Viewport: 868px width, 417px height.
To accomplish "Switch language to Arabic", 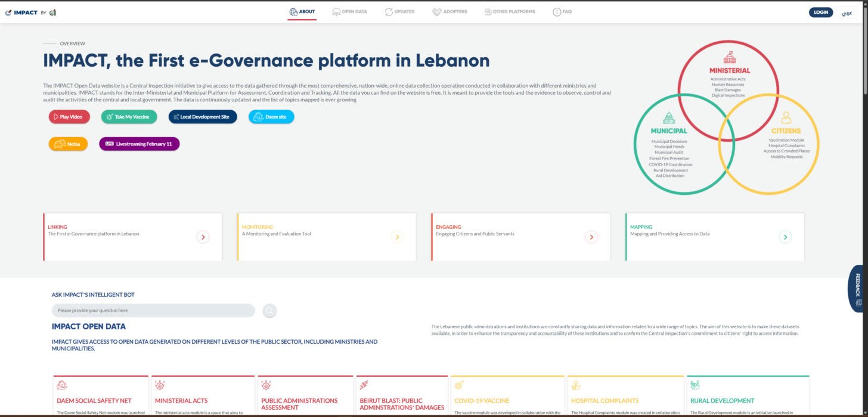I will pyautogui.click(x=847, y=13).
